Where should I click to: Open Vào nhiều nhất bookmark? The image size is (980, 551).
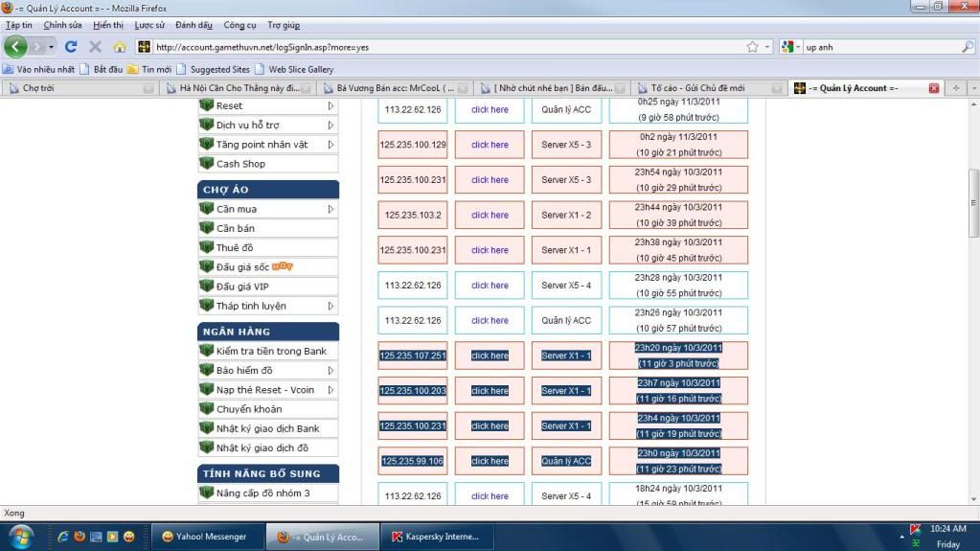pos(38,69)
